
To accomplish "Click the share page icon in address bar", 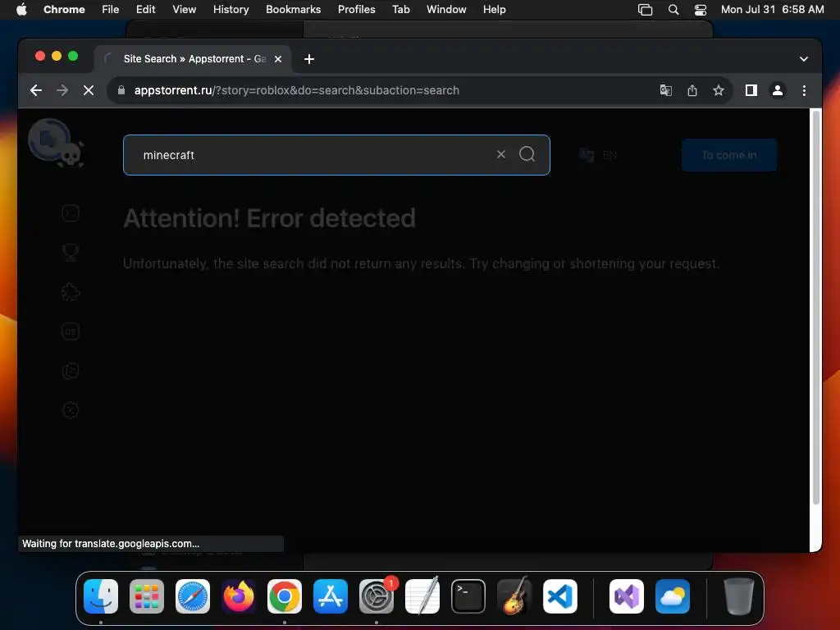I will 692,90.
